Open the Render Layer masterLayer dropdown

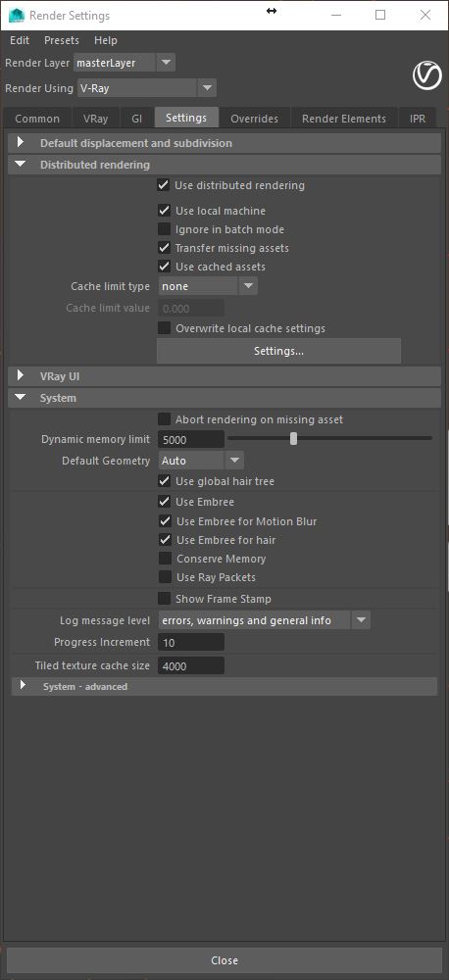125,63
